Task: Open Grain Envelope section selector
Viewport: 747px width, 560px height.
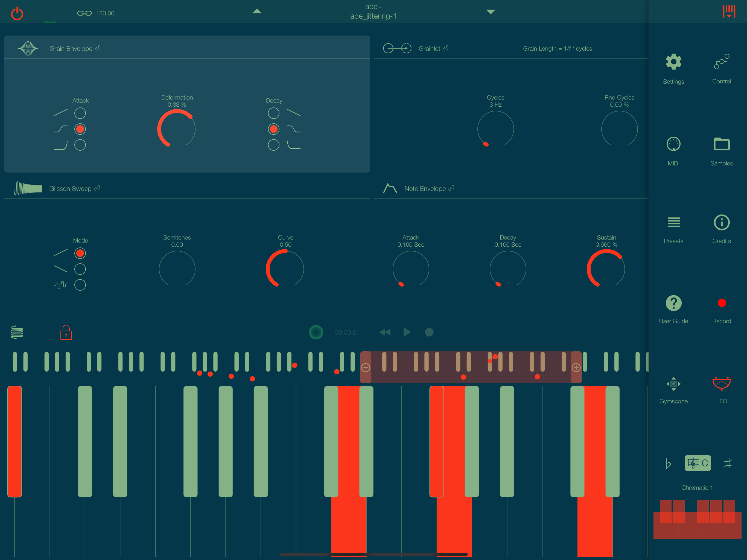Action: pyautogui.click(x=75, y=48)
